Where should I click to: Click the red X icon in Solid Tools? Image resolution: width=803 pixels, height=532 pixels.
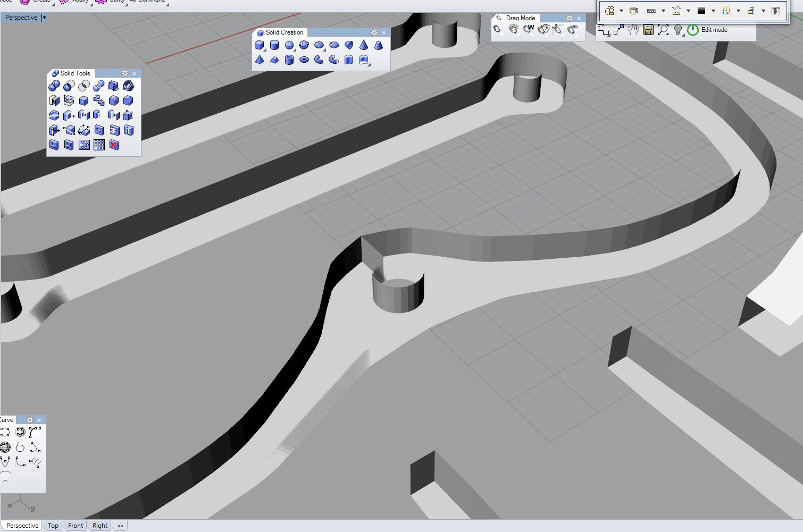(114, 145)
